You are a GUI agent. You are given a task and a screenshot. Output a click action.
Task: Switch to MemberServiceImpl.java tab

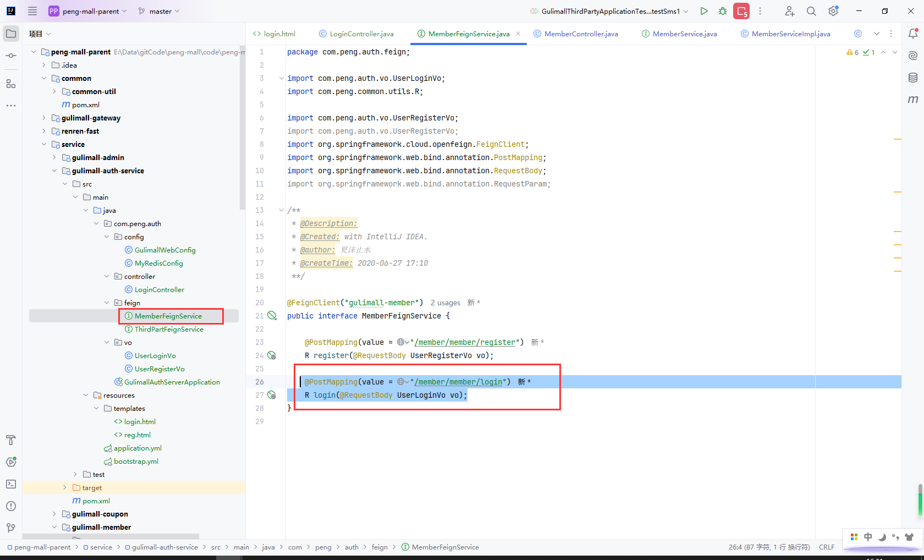point(785,34)
